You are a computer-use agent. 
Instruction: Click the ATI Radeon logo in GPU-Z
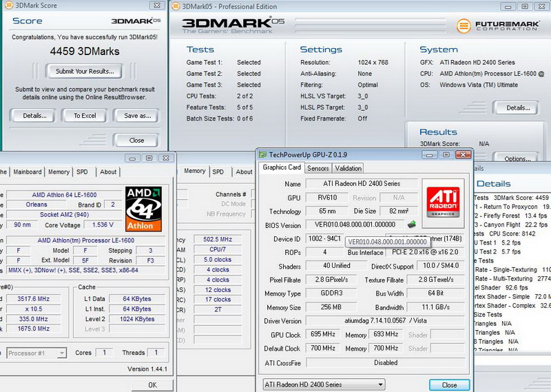(443, 203)
